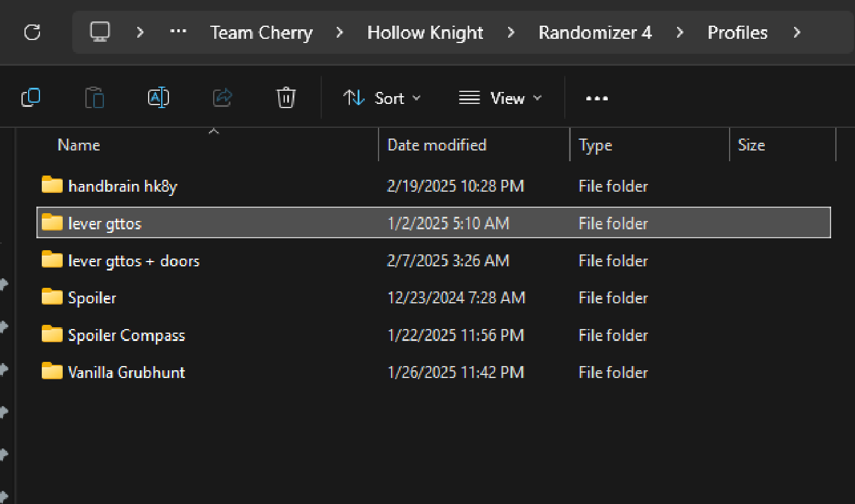Select lever gttos + doors folder
855x504 pixels.
(433, 260)
